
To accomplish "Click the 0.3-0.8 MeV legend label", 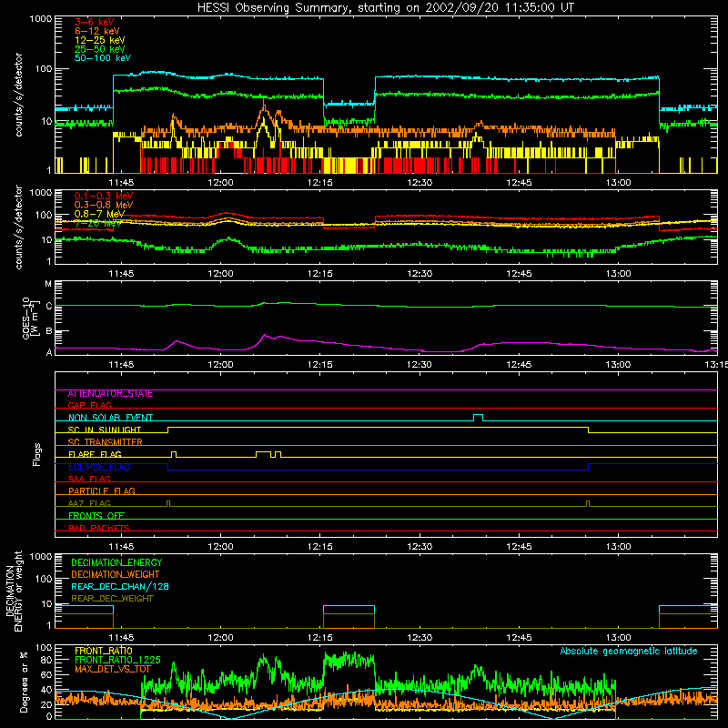I will 104,205.
